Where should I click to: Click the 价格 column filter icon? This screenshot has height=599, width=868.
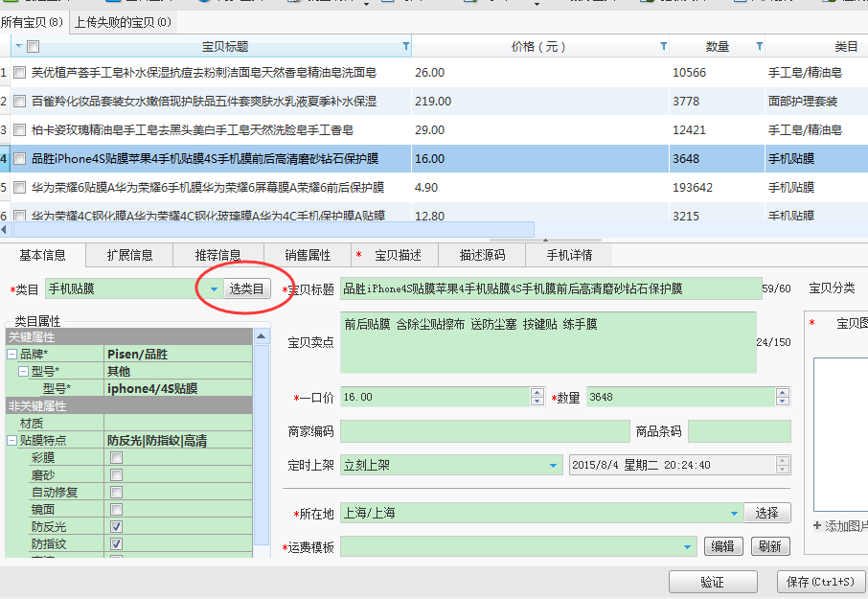tap(663, 46)
